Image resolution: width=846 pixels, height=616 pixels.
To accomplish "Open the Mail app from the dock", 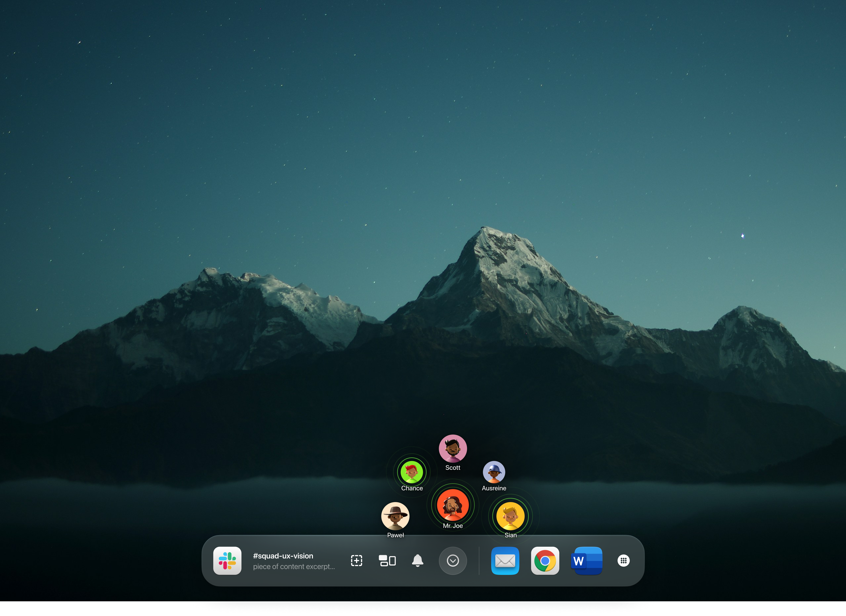I will (505, 561).
